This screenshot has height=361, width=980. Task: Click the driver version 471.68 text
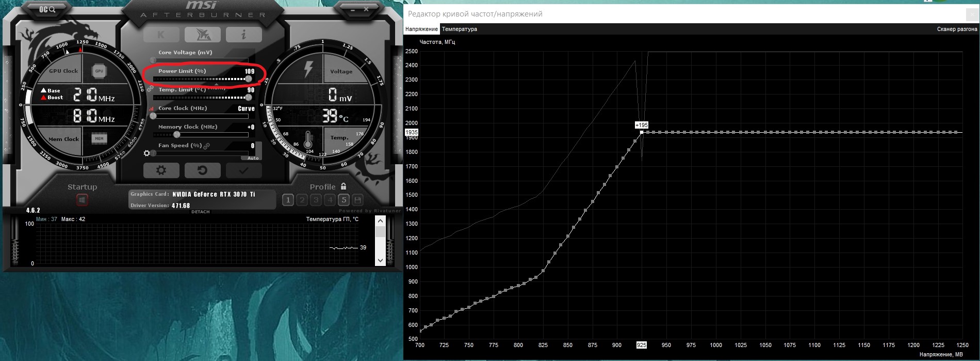click(x=181, y=206)
